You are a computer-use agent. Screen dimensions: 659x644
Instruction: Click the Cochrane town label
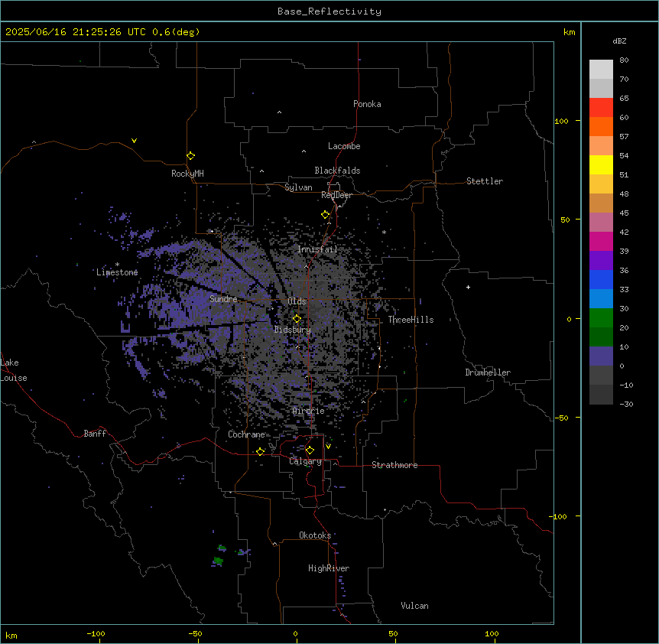pyautogui.click(x=246, y=434)
